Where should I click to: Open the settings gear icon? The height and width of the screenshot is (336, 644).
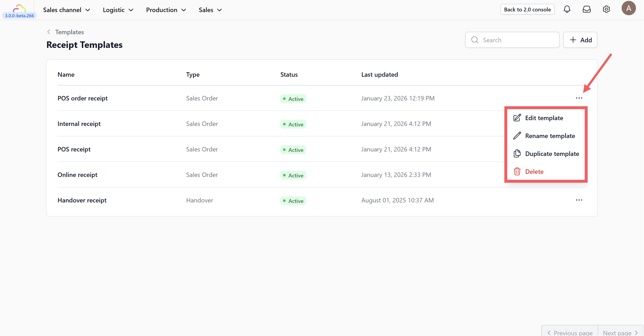click(606, 9)
